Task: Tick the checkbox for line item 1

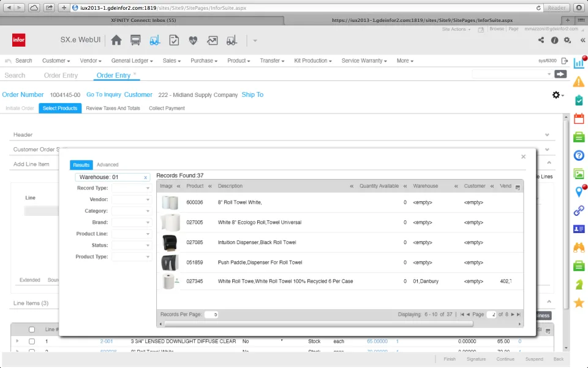Action: pyautogui.click(x=32, y=342)
